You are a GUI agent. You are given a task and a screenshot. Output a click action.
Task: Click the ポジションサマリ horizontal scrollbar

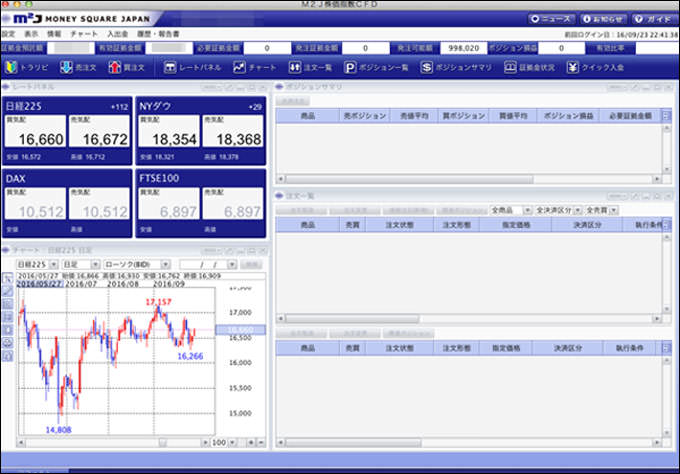409,179
